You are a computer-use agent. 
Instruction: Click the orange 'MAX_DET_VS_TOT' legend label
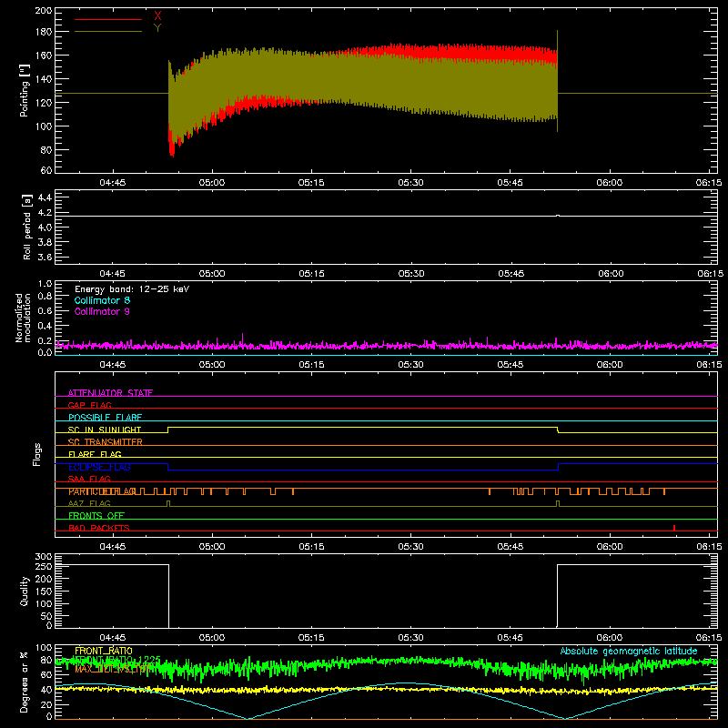coord(113,669)
